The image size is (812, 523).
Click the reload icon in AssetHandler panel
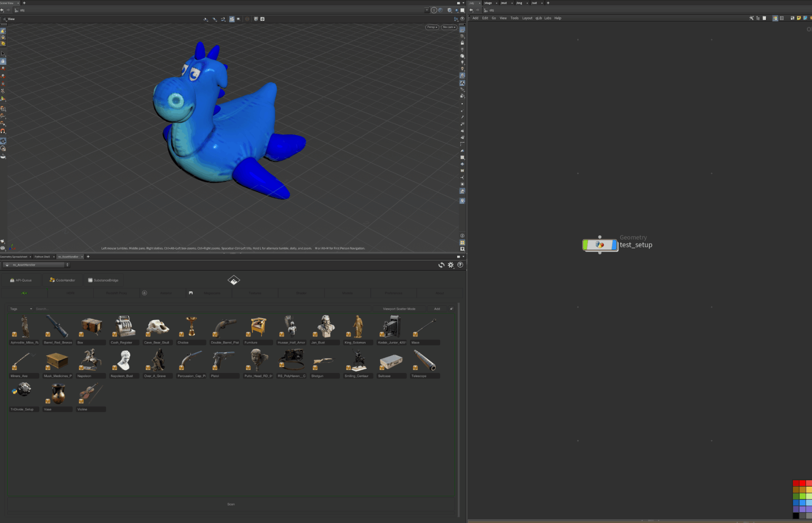click(x=441, y=265)
